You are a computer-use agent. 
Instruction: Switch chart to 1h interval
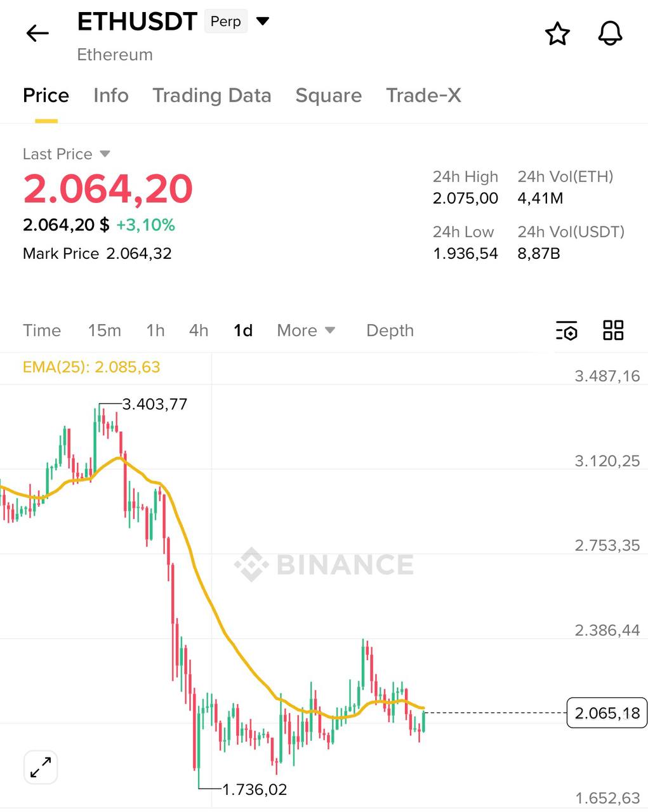coord(155,331)
